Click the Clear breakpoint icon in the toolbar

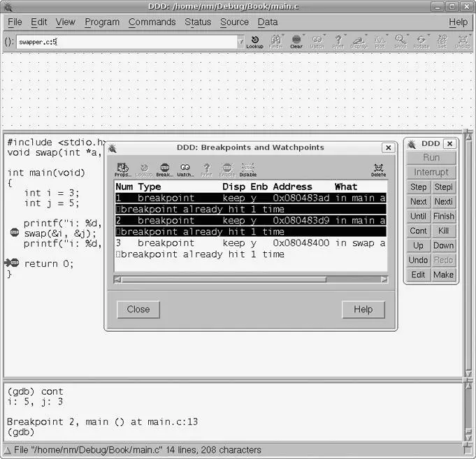coord(296,41)
